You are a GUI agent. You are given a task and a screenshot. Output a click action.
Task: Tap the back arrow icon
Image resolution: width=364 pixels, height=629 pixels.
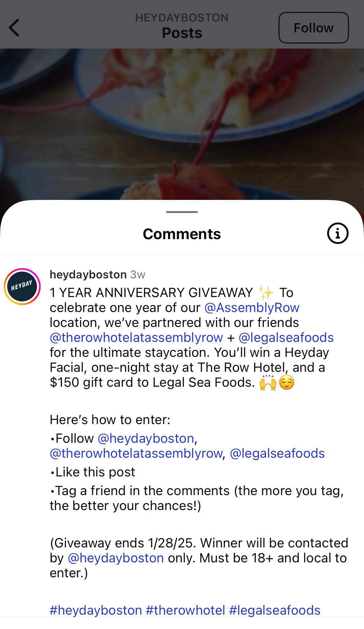[x=14, y=28]
